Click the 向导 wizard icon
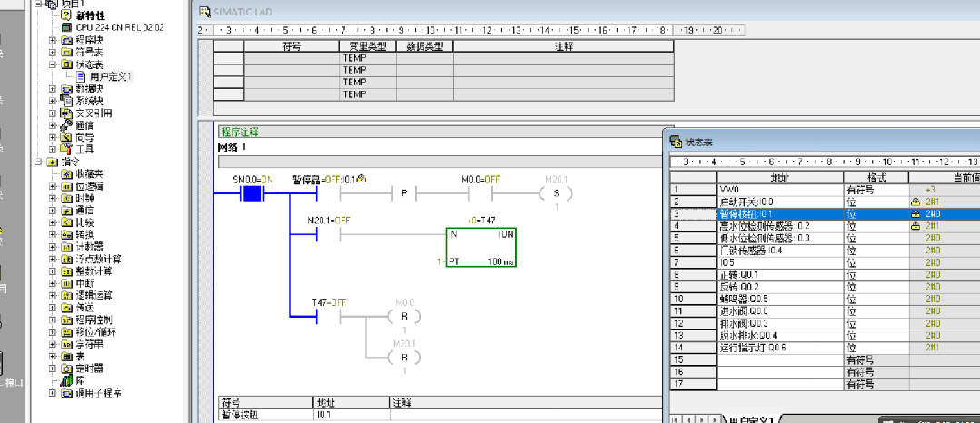 click(67, 137)
